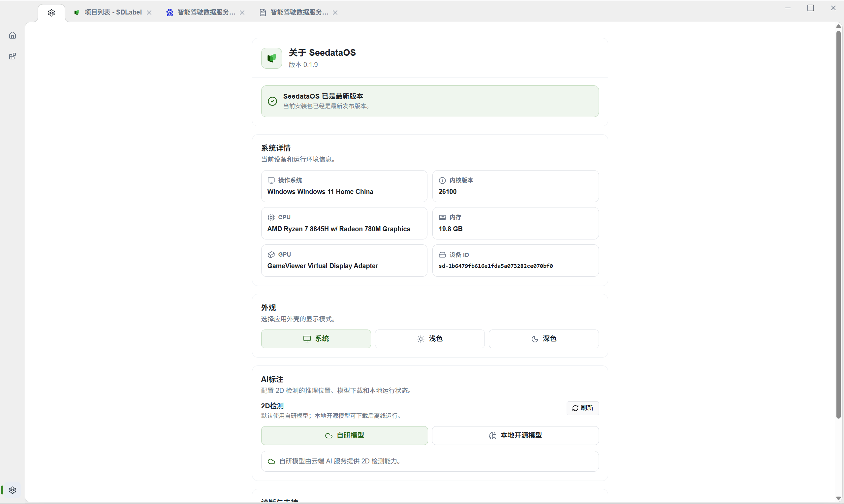This screenshot has width=844, height=504.
Task: Click GameViewer Virtual Display Adapter text
Action: tap(323, 266)
